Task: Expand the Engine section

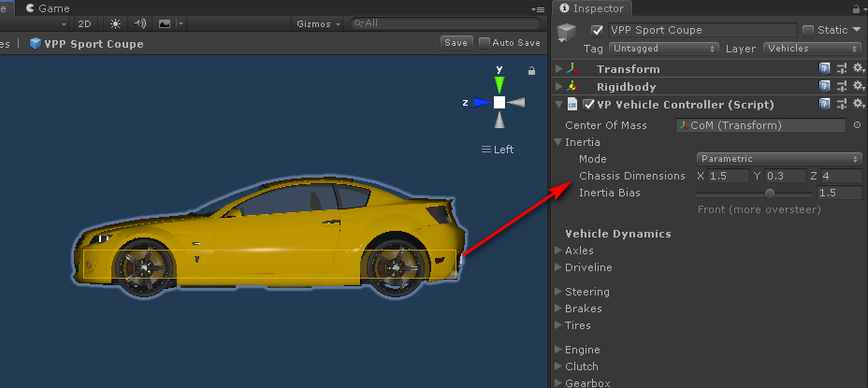Action: pos(559,350)
